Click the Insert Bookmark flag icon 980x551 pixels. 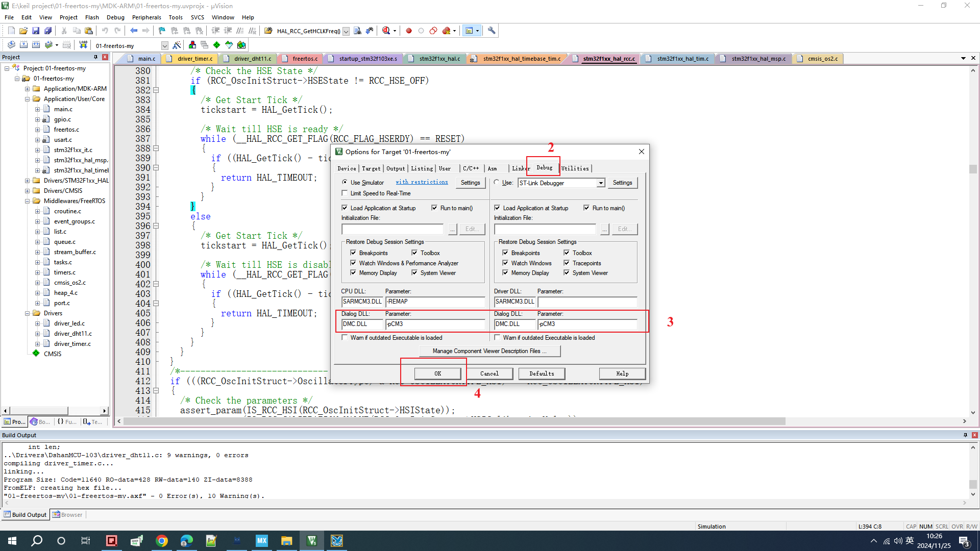click(162, 31)
